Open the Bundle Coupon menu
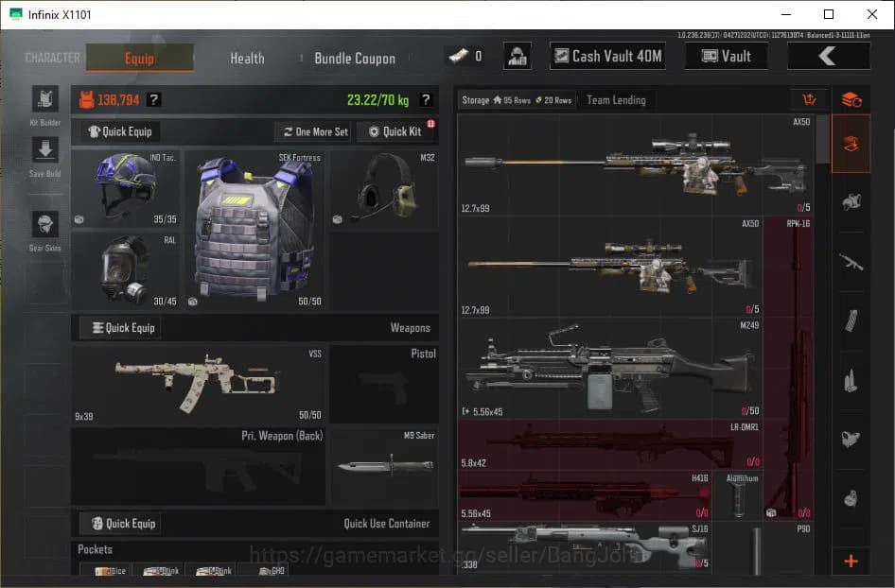 pyautogui.click(x=355, y=58)
